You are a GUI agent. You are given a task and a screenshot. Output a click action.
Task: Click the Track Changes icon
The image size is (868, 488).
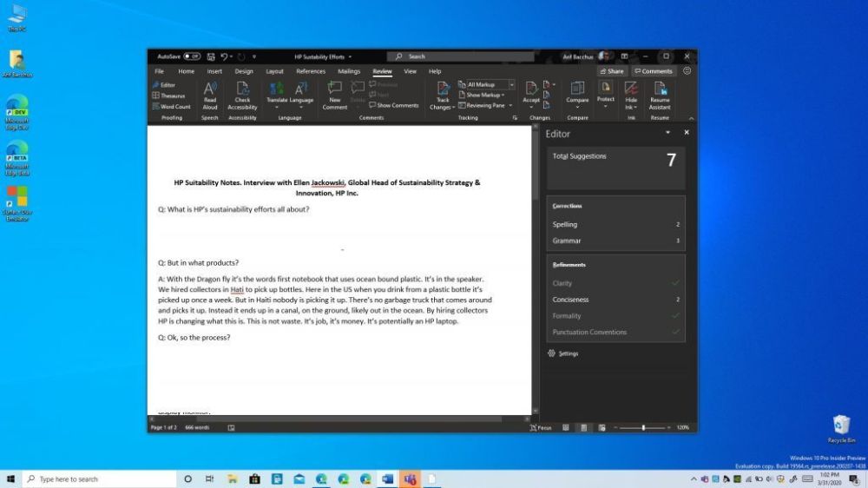click(x=443, y=89)
